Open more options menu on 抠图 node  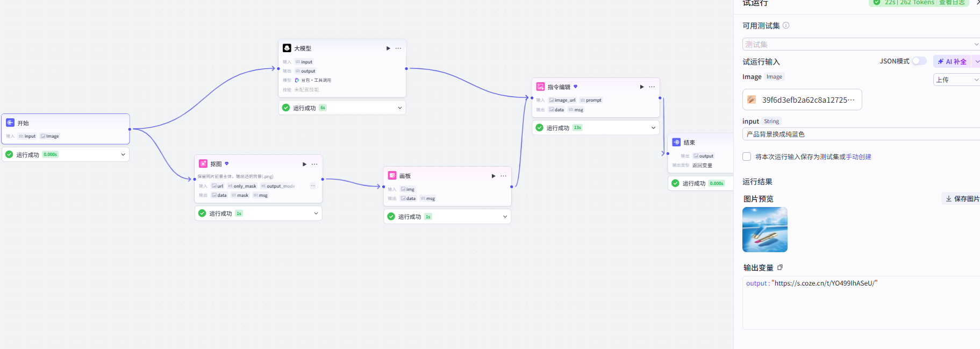pyautogui.click(x=314, y=164)
